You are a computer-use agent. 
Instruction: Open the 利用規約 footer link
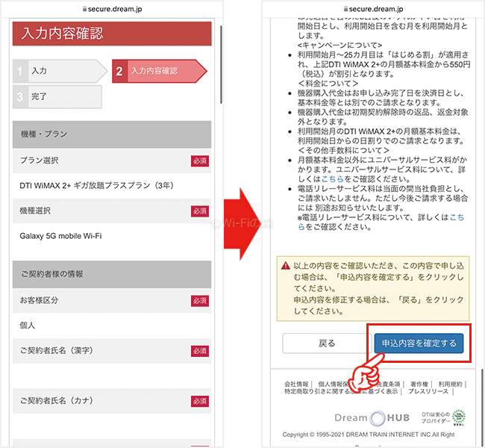[x=450, y=384]
